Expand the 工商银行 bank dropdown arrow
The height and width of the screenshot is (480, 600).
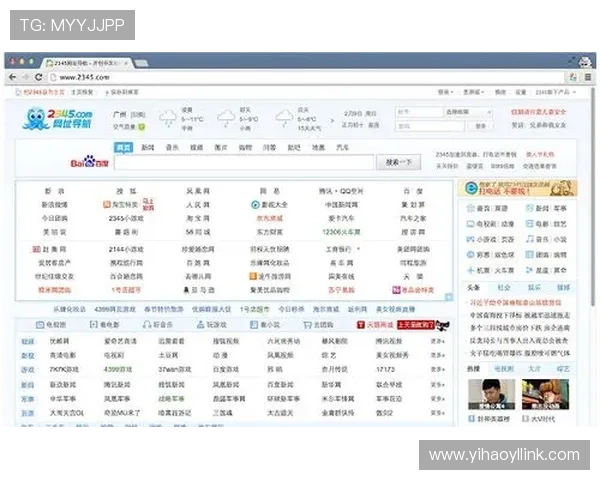point(359,249)
